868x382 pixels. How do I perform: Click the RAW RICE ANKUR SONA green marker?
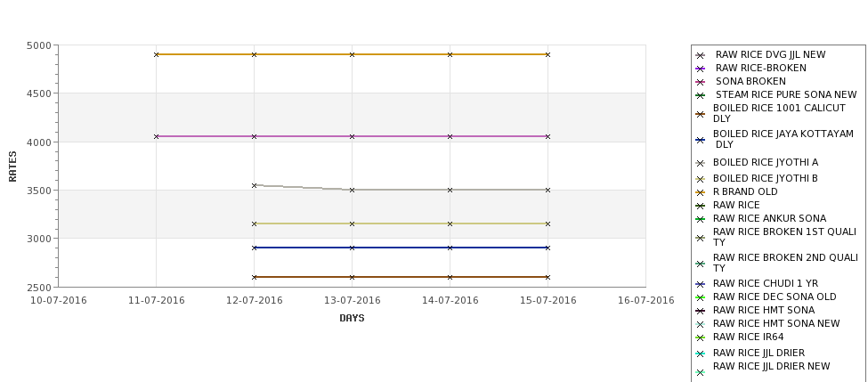coord(701,219)
